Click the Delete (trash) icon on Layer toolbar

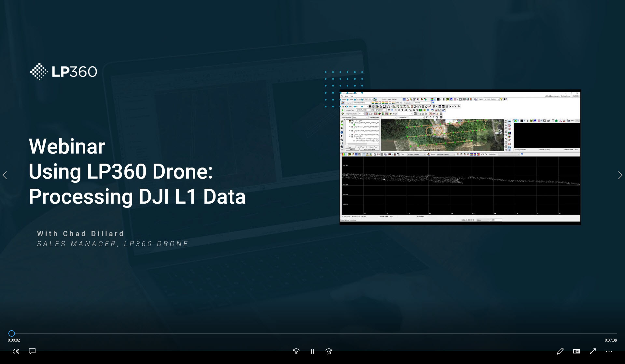373,106
